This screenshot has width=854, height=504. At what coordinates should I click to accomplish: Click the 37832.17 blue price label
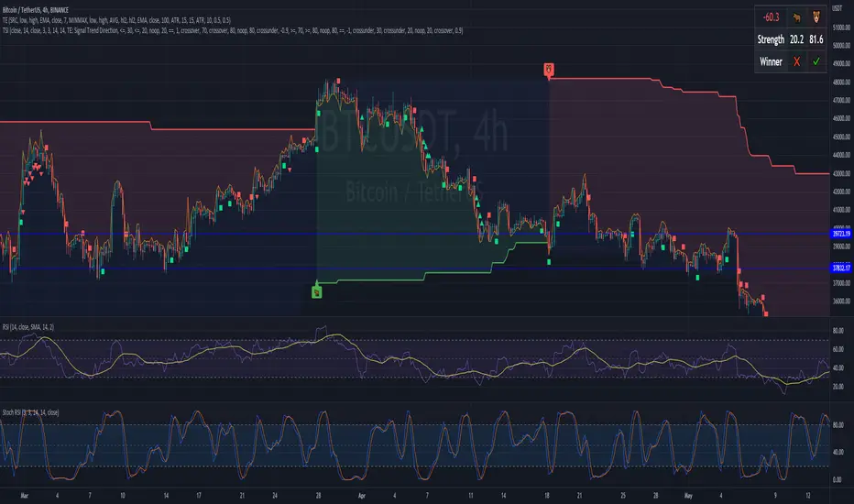point(841,268)
